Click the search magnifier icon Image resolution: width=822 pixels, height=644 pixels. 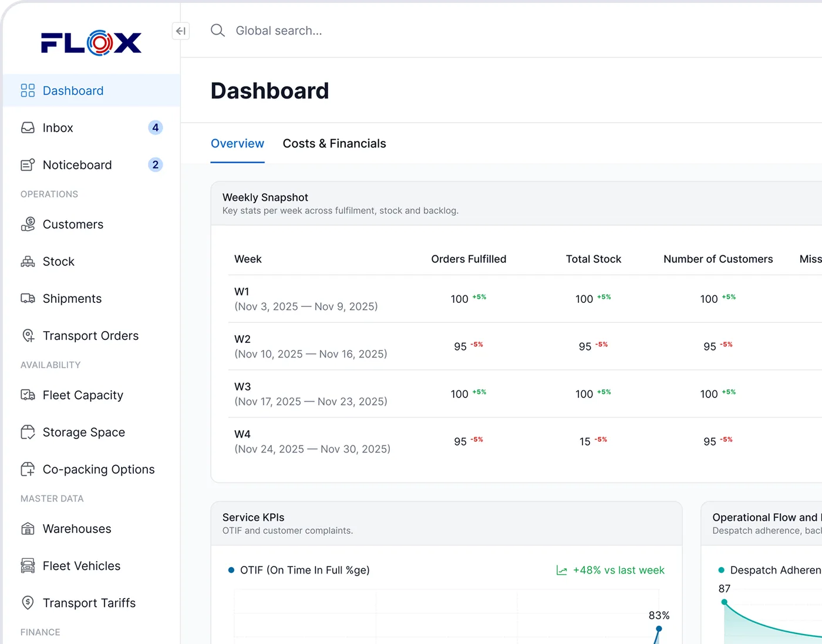[218, 31]
